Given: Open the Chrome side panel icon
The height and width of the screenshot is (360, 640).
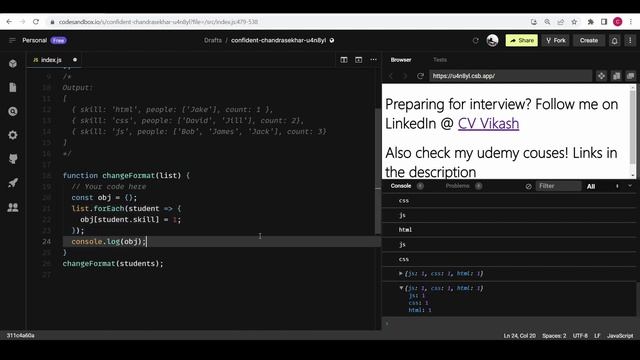Looking at the screenshot, I should [x=604, y=22].
